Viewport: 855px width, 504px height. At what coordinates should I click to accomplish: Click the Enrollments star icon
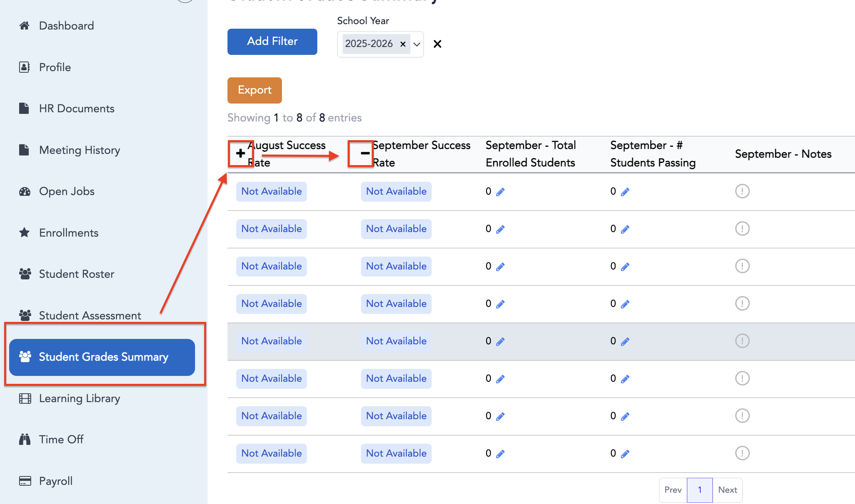(x=25, y=232)
